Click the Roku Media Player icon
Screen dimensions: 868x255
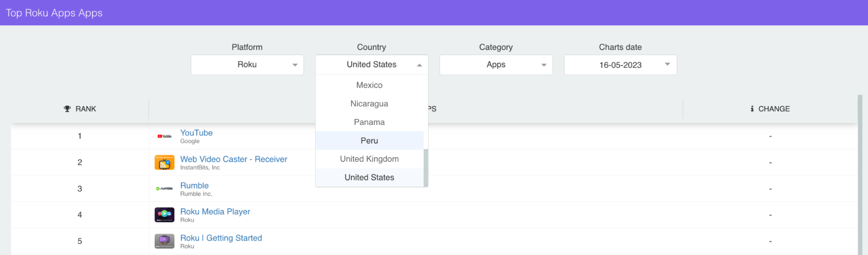pos(164,215)
